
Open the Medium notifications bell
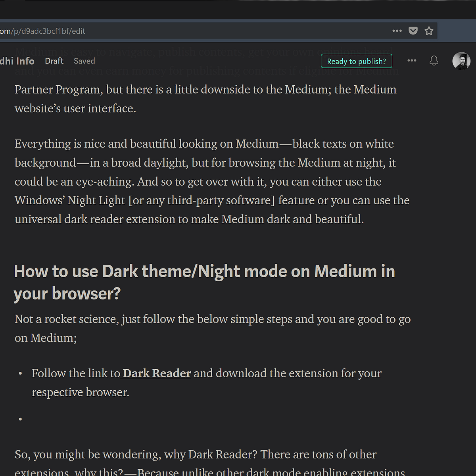click(x=434, y=61)
